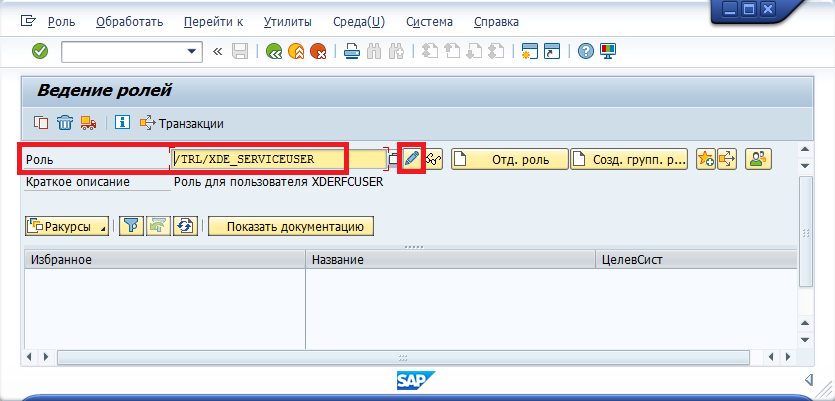Open the Утилиты menu
Screen dimensions: 835x401
[287, 21]
